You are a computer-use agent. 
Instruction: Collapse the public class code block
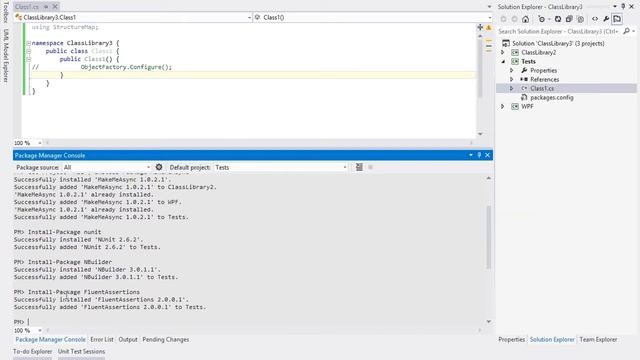pos(29,51)
